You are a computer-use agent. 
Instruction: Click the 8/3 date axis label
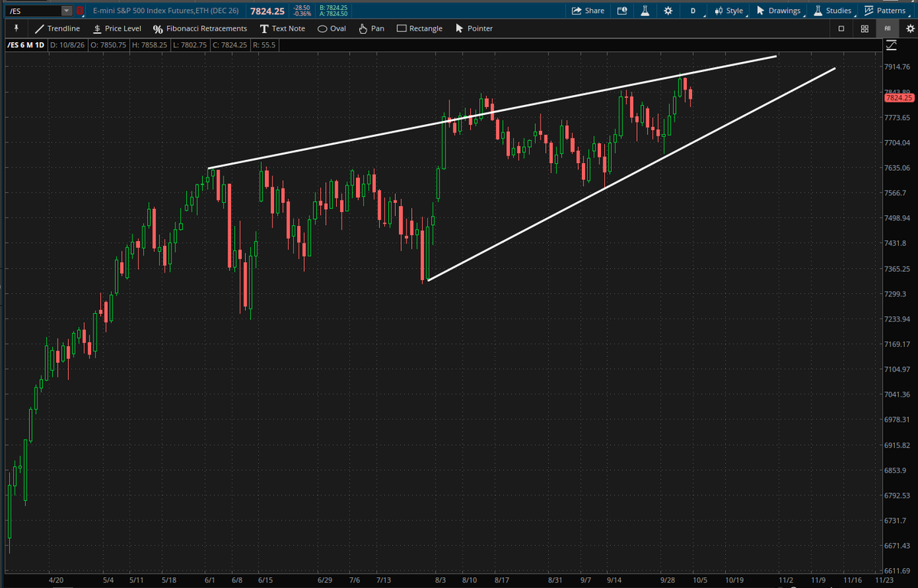coord(440,580)
